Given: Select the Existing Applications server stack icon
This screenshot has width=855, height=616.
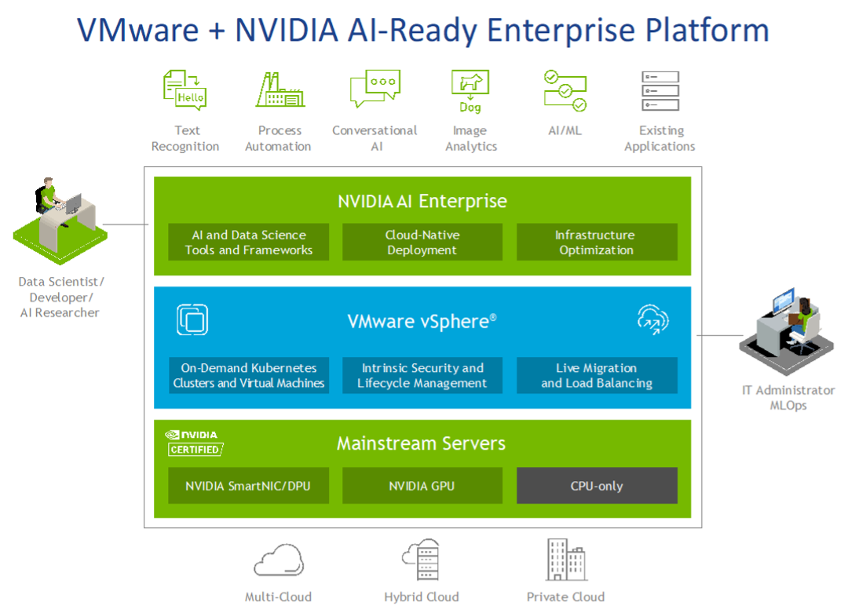Looking at the screenshot, I should tap(660, 90).
